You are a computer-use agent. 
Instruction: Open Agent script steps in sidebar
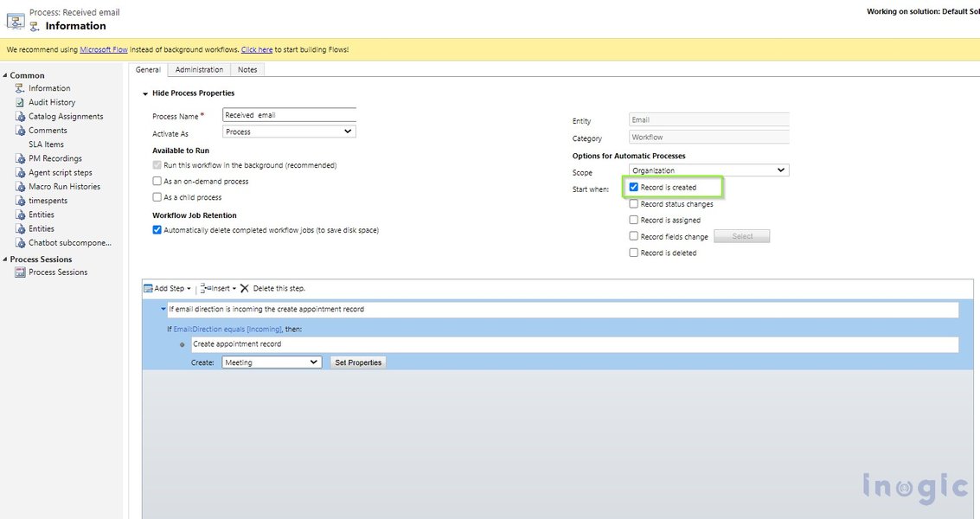pos(19,172)
